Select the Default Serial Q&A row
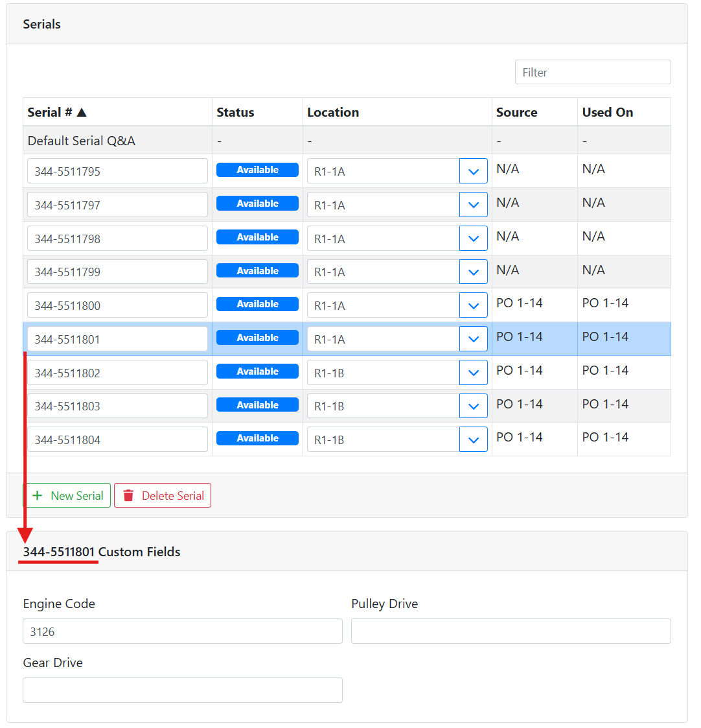 point(82,141)
